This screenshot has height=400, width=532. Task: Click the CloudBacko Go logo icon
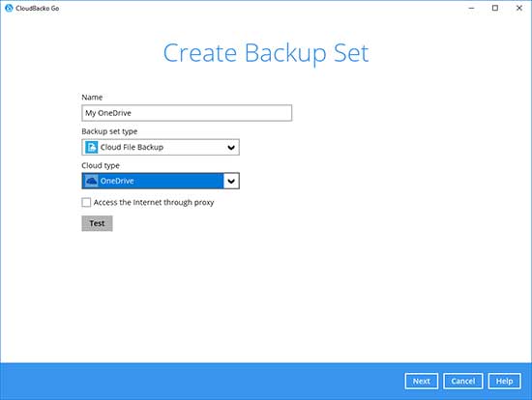tap(9, 8)
